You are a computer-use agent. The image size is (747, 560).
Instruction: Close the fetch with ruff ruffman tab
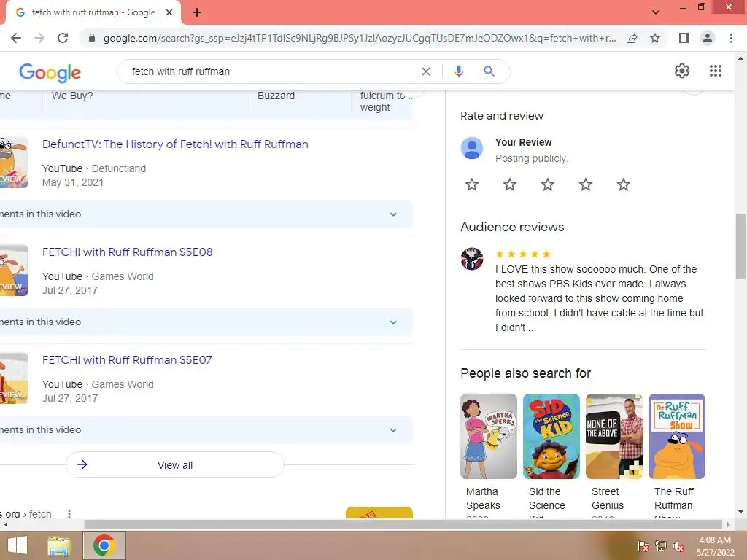coord(169,12)
